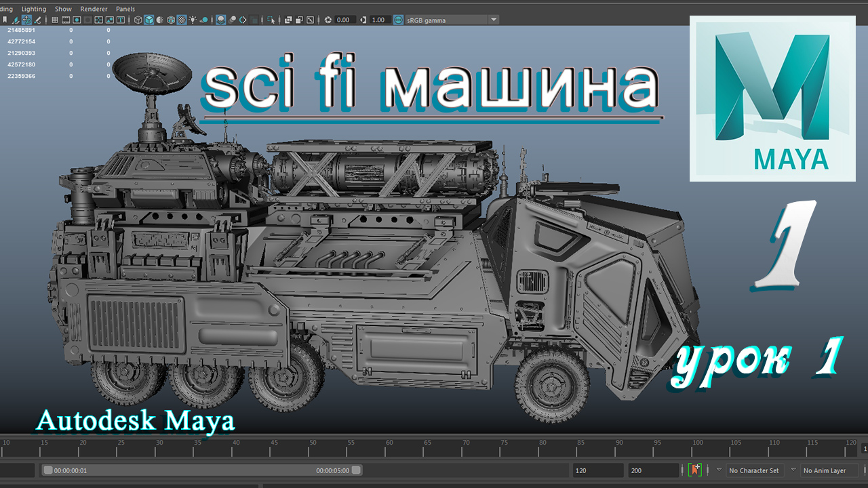Click the range slider end handle
Screen dimensions: 868x488
tap(356, 470)
